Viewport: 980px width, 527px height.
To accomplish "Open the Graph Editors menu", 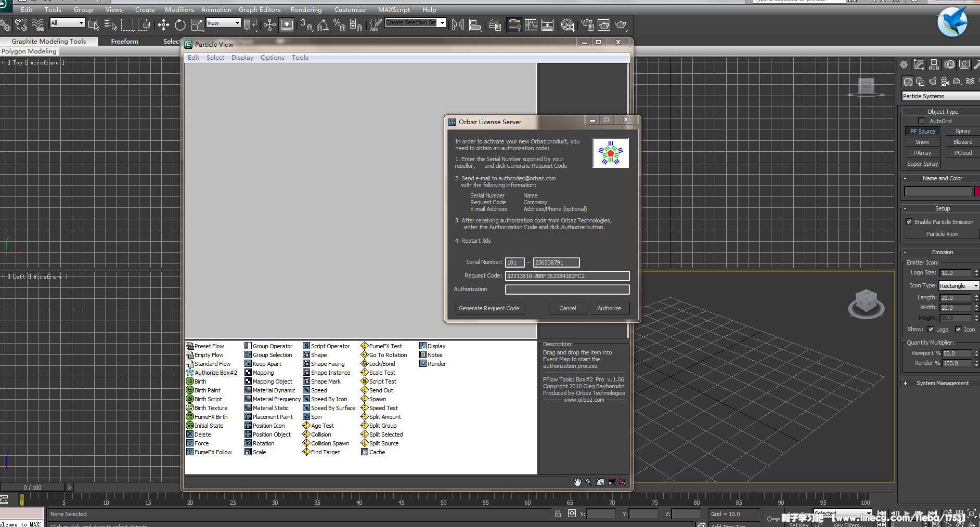I will coord(260,9).
